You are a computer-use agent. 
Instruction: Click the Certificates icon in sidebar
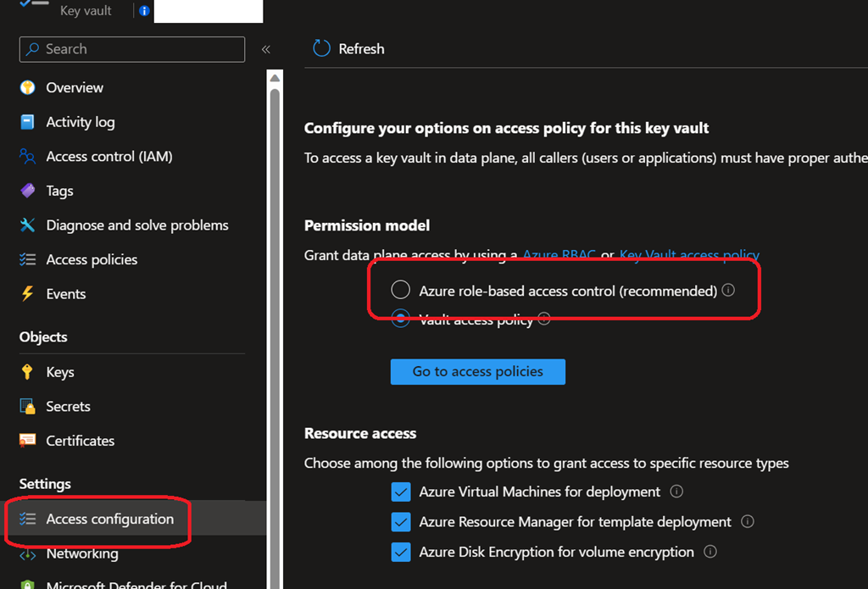coord(28,441)
